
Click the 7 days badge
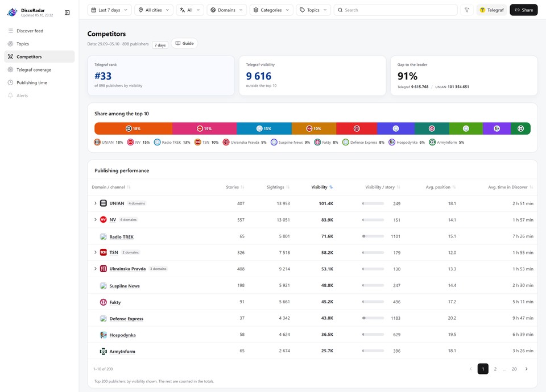tap(160, 45)
